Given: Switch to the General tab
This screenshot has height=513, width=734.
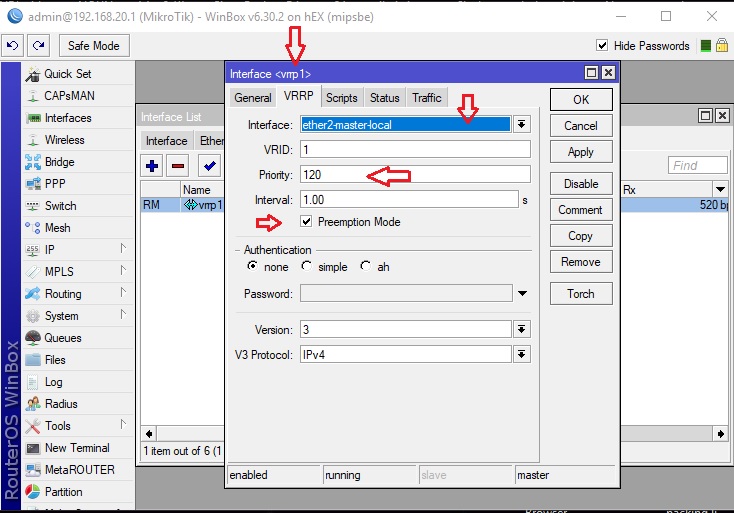Looking at the screenshot, I should (x=253, y=98).
